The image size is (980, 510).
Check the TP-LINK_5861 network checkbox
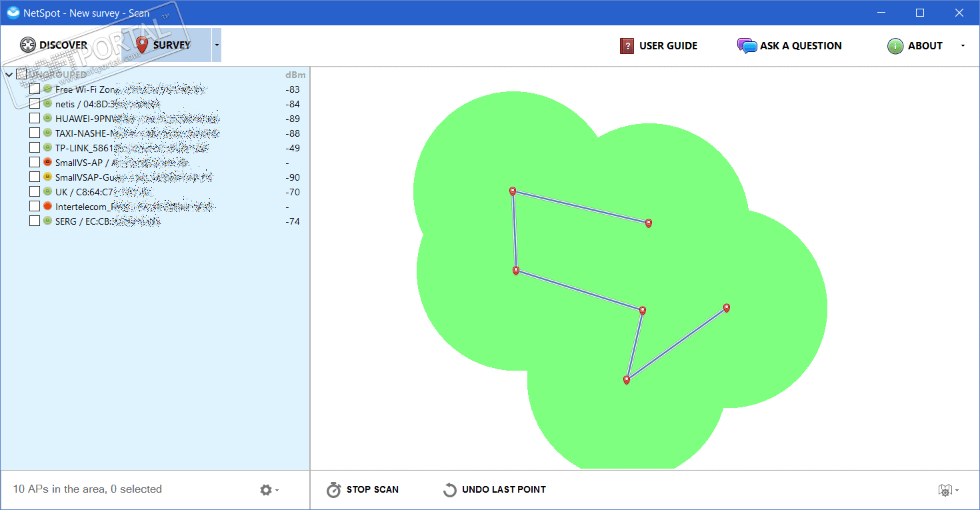[x=35, y=148]
